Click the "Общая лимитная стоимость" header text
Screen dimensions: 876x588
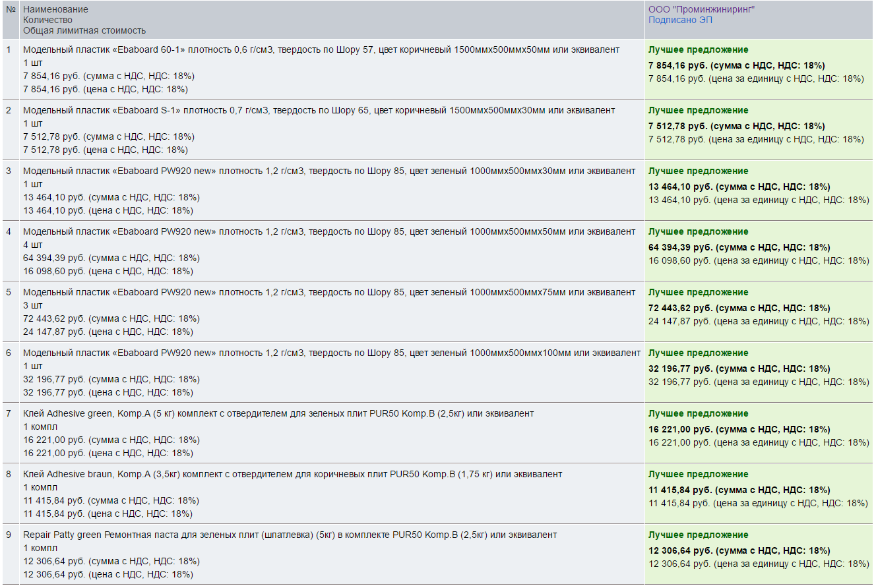tap(84, 30)
